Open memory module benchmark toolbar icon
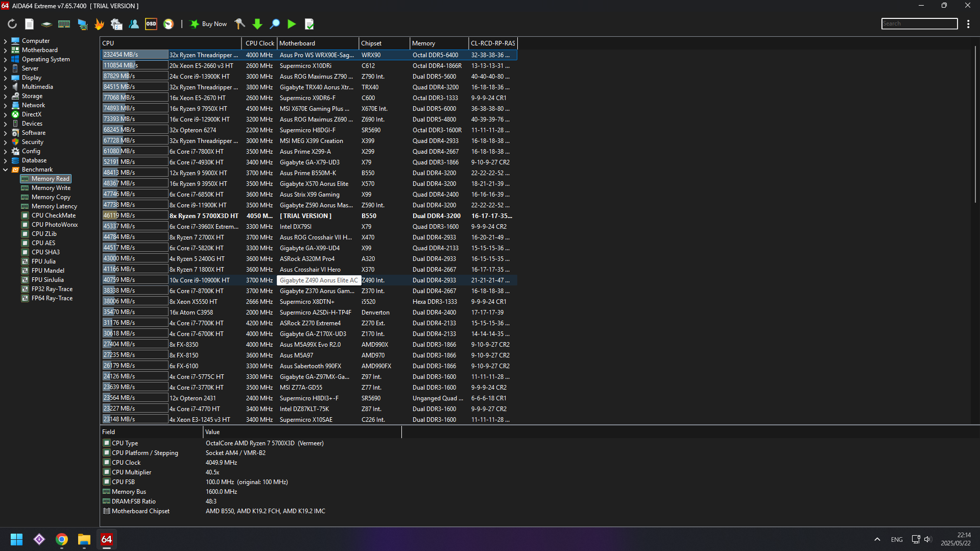The image size is (980, 551). pos(64,24)
